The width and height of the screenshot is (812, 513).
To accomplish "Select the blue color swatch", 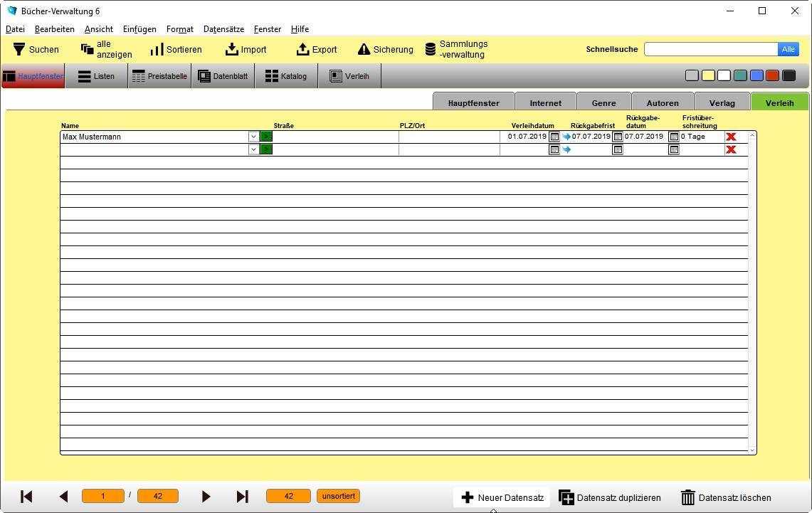I will 756,76.
